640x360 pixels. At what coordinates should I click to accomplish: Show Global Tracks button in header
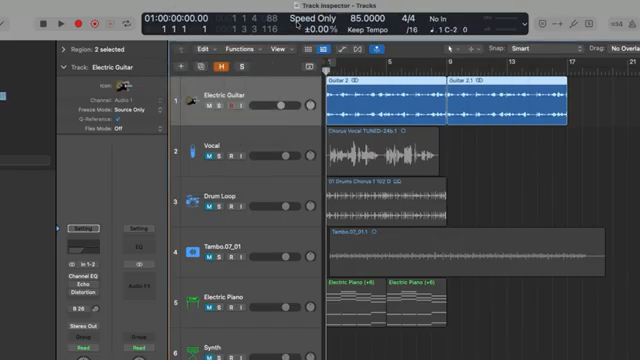(309, 66)
